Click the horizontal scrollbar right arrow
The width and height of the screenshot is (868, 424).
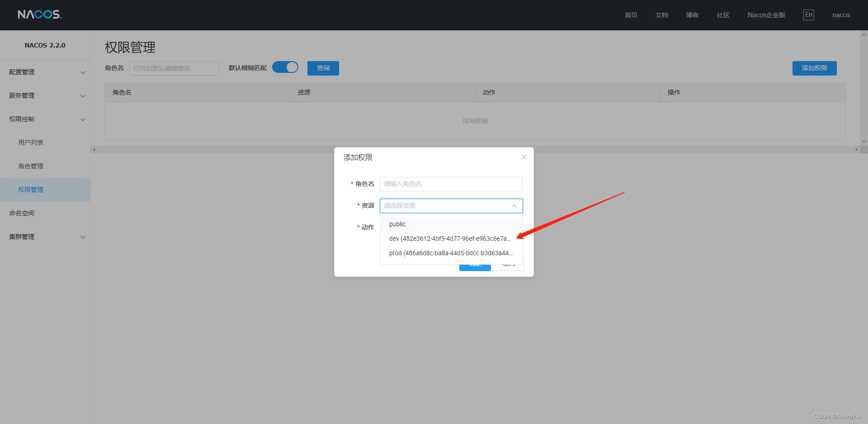[856, 149]
